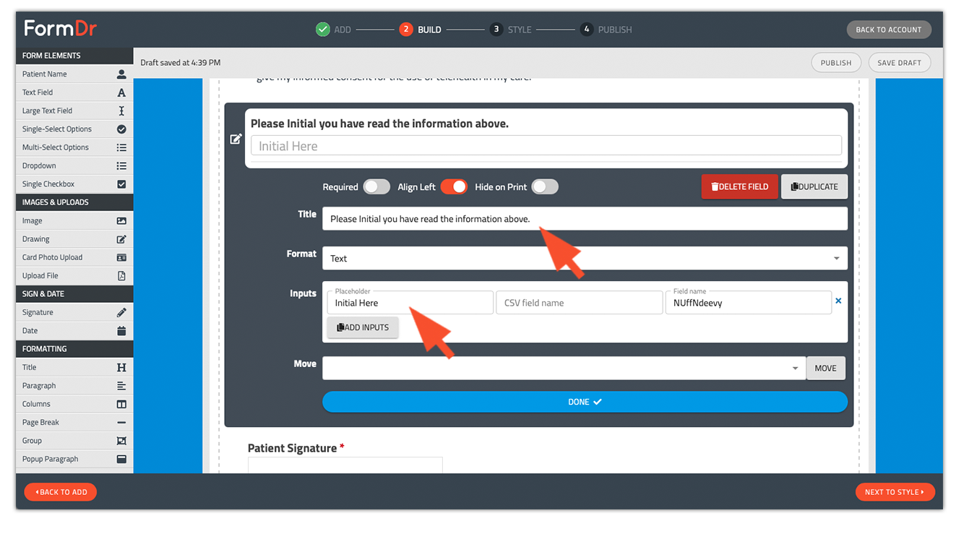
Task: Click the Card Photo Upload icon
Action: coord(121,257)
